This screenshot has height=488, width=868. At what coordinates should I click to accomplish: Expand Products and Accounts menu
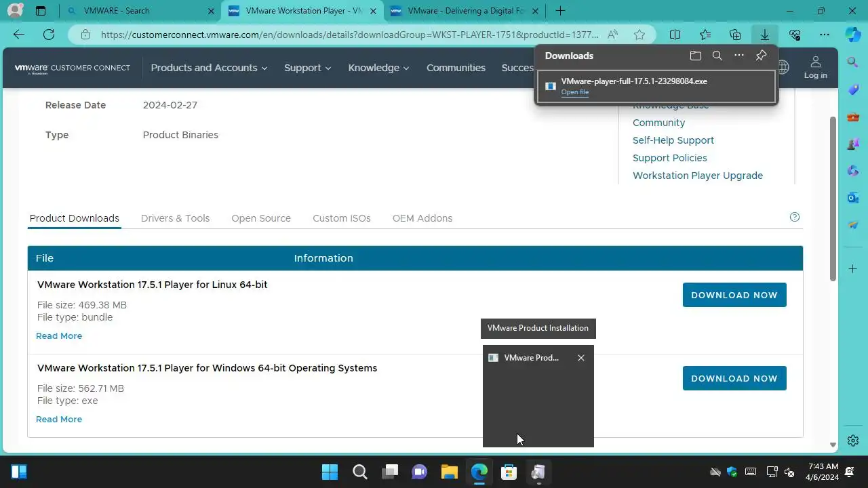(x=209, y=68)
